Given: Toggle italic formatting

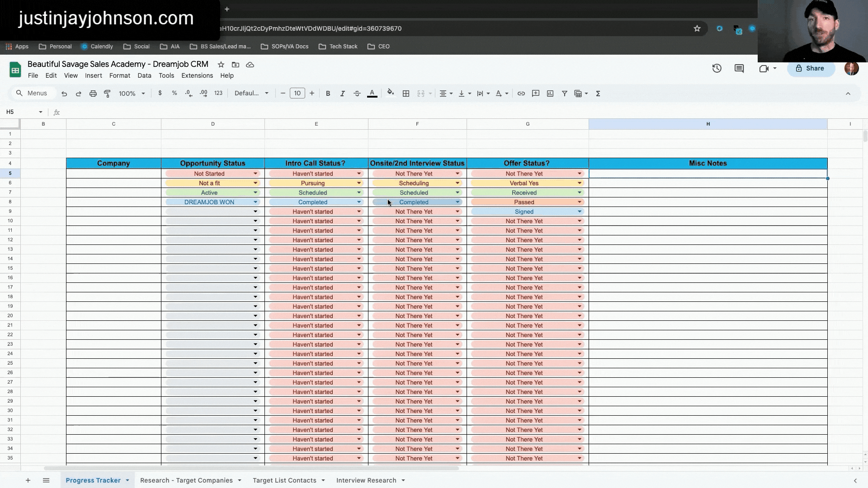Looking at the screenshot, I should tap(342, 94).
